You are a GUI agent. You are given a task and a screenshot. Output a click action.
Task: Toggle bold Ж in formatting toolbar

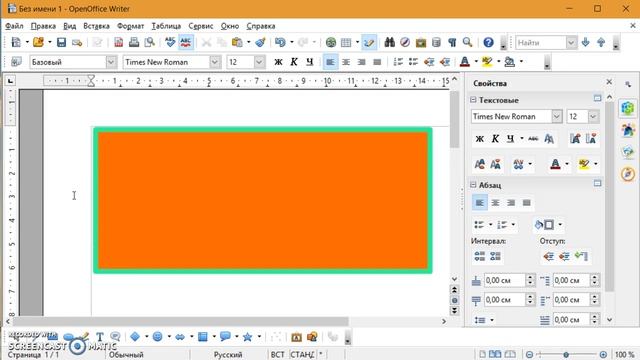278,62
